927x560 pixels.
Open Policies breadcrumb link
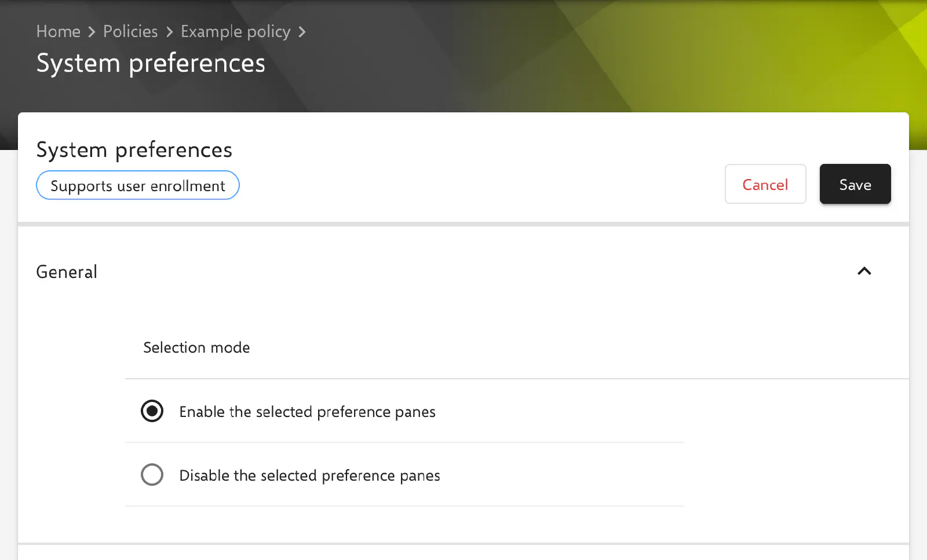(x=130, y=31)
